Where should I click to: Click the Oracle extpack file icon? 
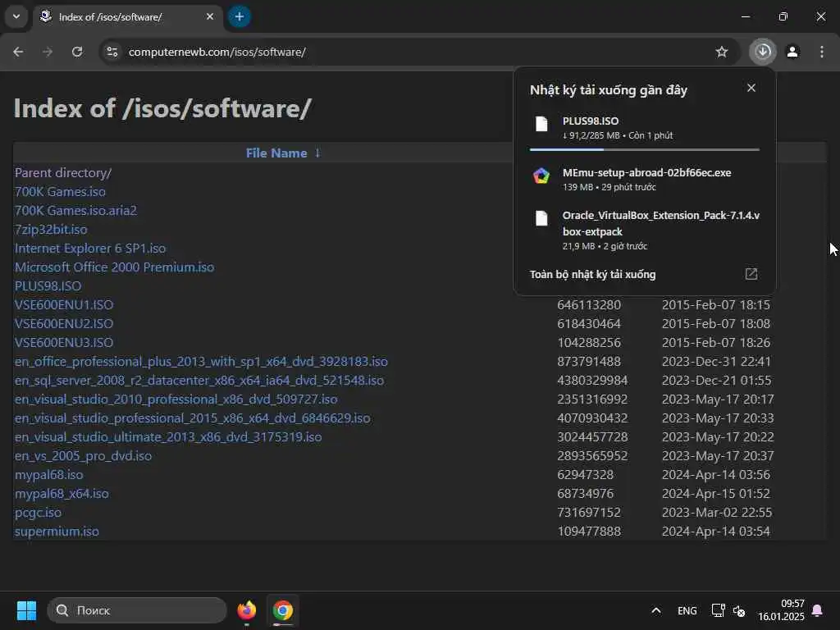point(541,218)
